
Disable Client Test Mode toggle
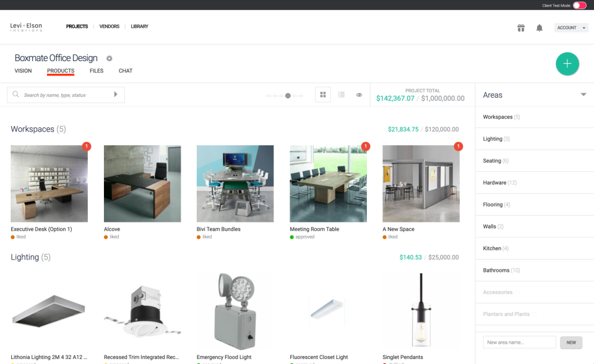[580, 5]
